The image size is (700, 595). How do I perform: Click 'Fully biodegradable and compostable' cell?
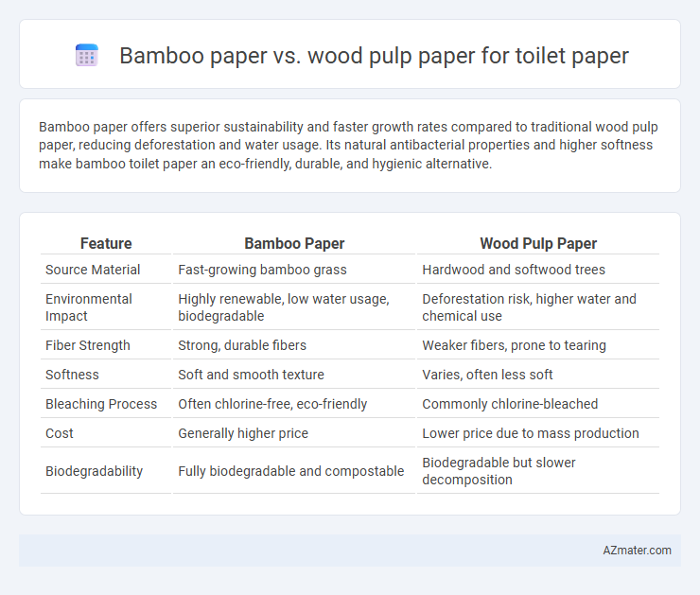tap(294, 471)
